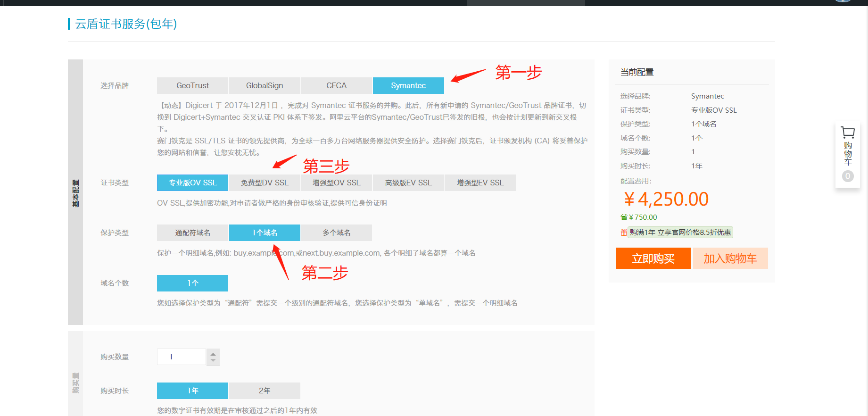Click the 保护类型 field label

click(x=115, y=233)
